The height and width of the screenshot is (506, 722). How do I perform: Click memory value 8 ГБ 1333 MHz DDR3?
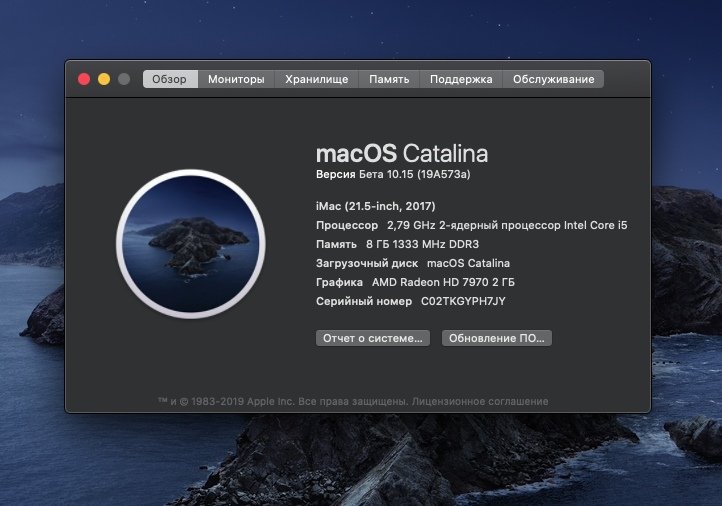422,244
